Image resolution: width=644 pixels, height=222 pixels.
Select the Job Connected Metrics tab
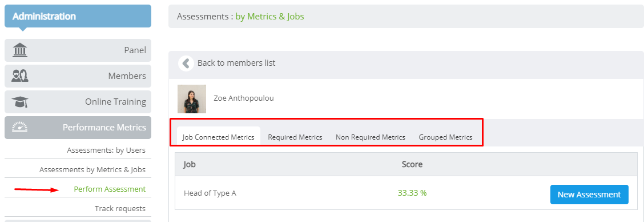click(x=219, y=137)
